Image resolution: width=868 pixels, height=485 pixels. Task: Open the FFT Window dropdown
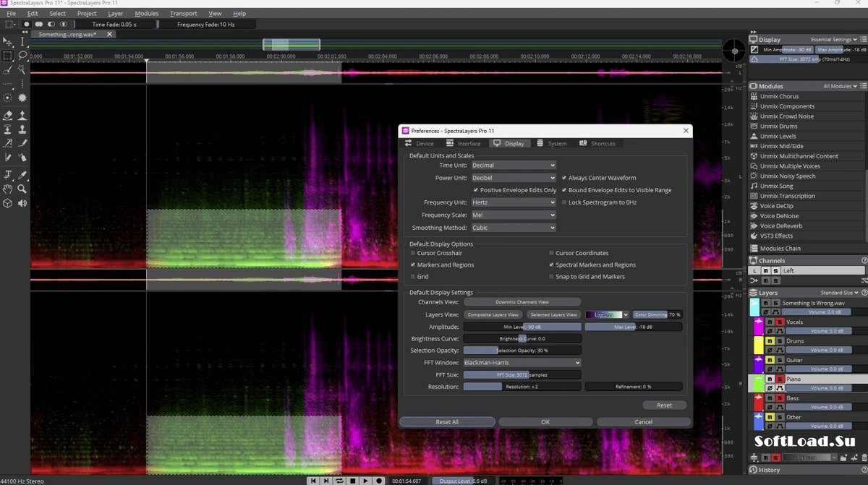coord(522,362)
